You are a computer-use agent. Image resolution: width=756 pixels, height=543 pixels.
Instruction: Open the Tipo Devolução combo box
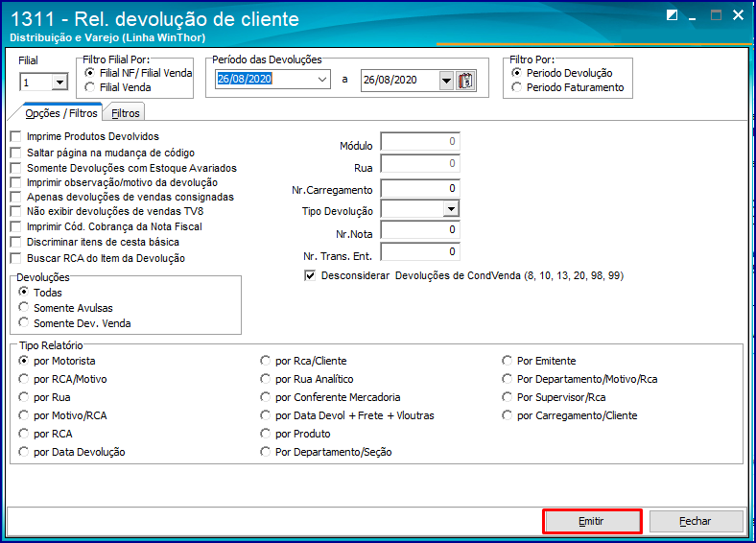point(451,209)
